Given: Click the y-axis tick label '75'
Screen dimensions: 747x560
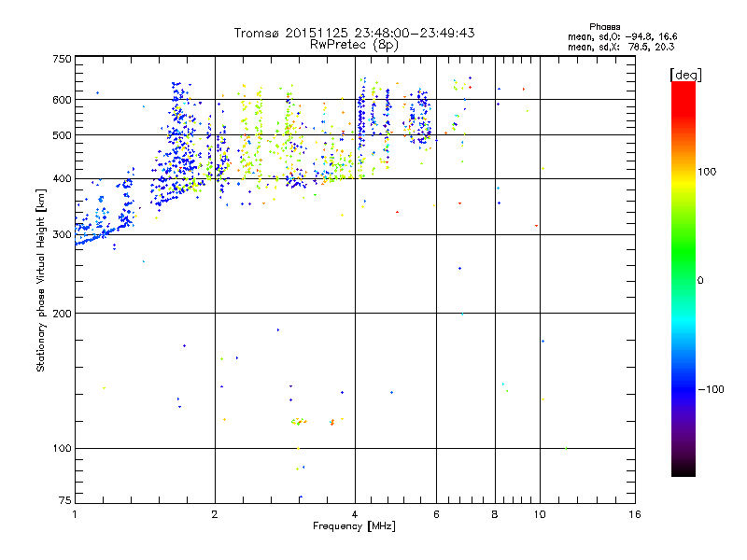Looking at the screenshot, I should pyautogui.click(x=65, y=500).
